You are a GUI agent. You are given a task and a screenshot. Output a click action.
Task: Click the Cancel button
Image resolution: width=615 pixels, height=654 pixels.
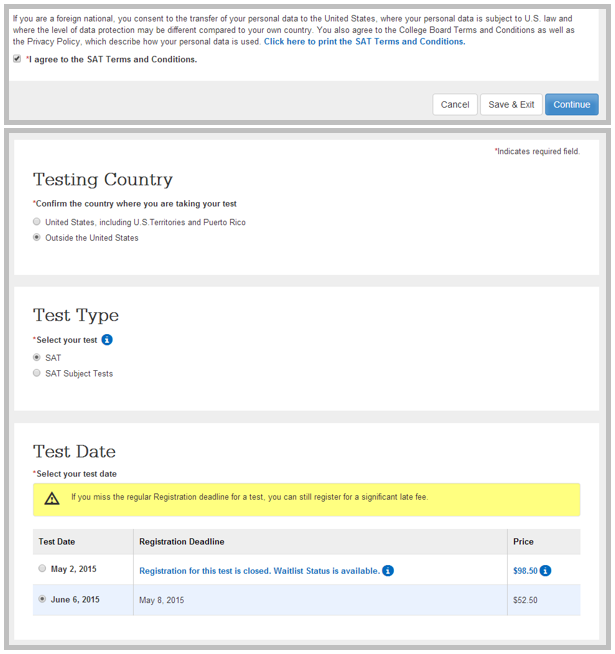click(x=455, y=104)
